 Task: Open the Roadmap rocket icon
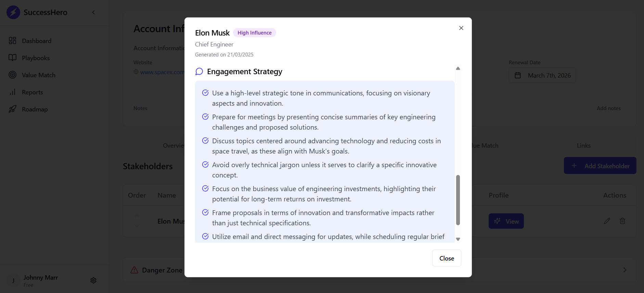point(13,109)
